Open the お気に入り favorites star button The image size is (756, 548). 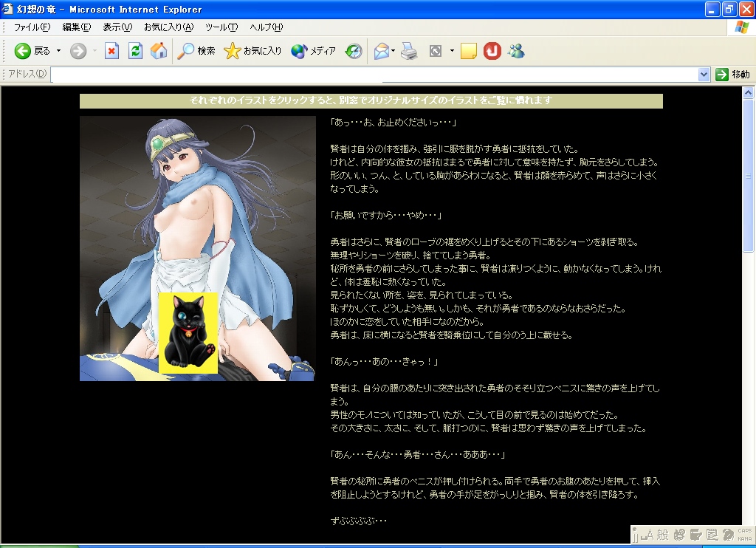pyautogui.click(x=252, y=51)
